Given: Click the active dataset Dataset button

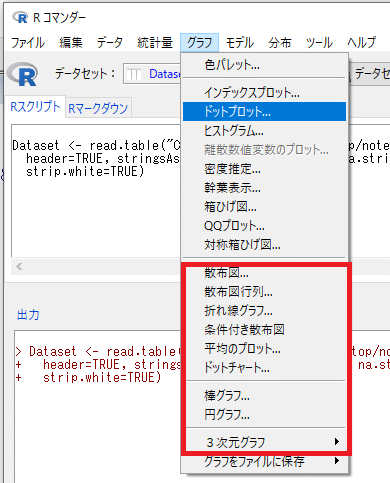Looking at the screenshot, I should tap(152, 74).
